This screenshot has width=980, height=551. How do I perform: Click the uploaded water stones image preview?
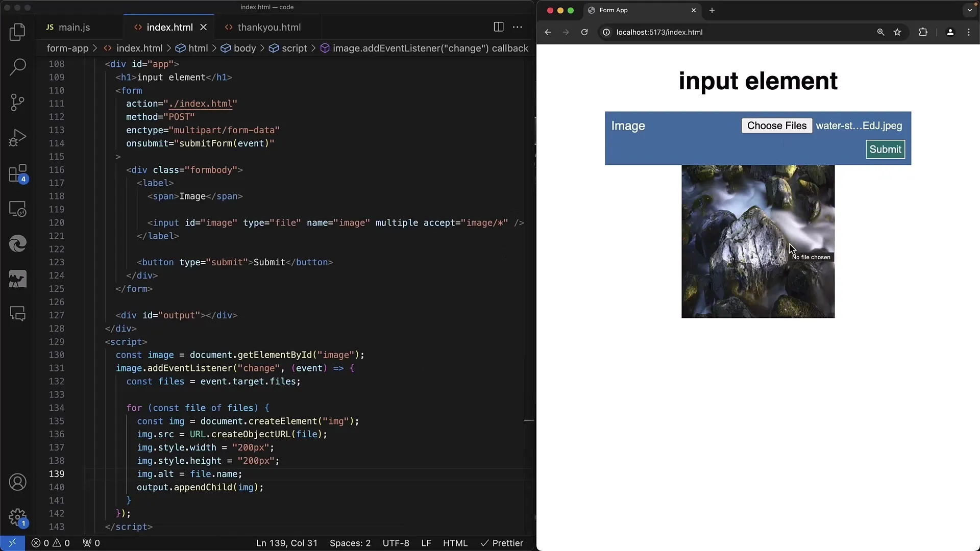click(757, 241)
